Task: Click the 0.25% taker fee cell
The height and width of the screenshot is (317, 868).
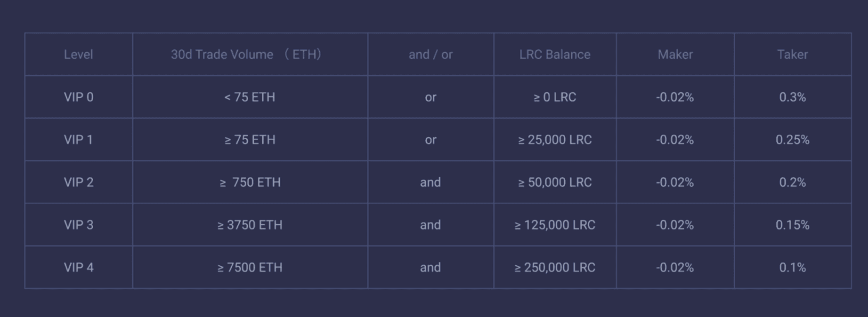Action: (x=793, y=140)
